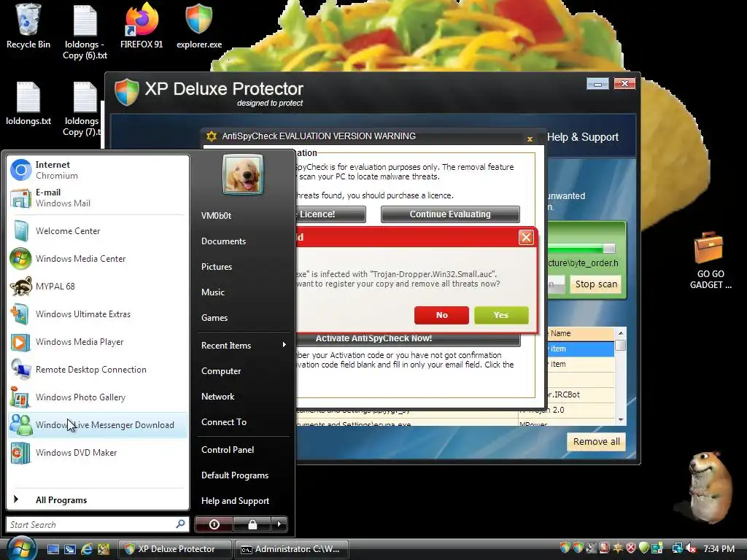Viewport: 747px width, 560px height.
Task: Launch Windows DVD Maker
Action: point(98,452)
